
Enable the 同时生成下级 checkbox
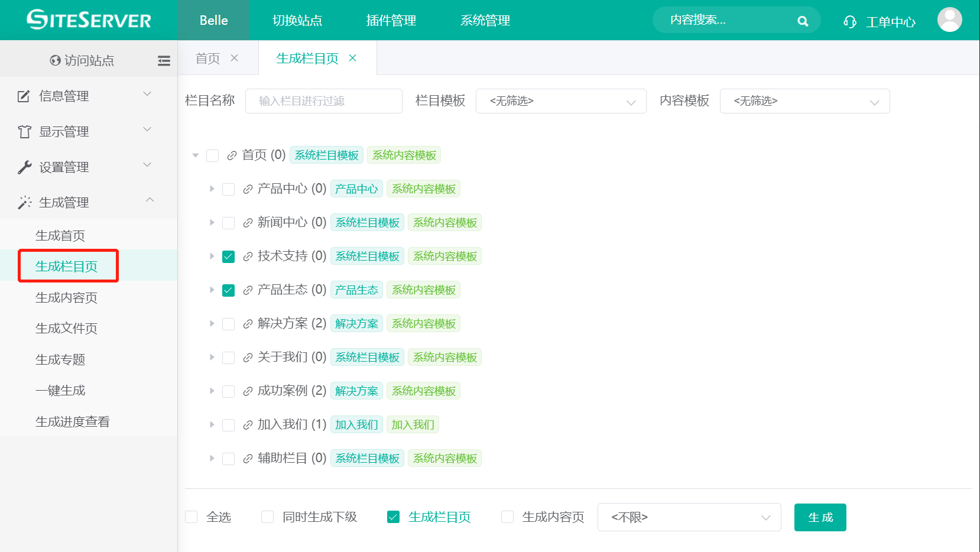click(268, 517)
